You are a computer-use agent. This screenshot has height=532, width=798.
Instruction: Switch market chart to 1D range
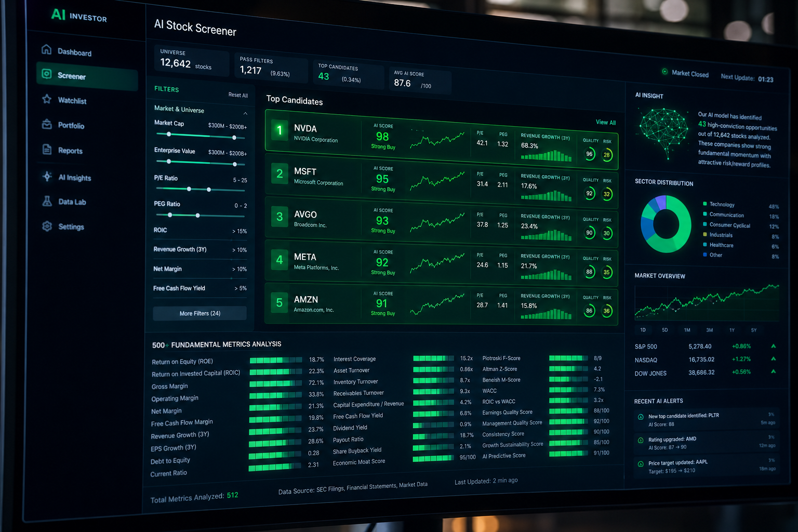point(643,330)
